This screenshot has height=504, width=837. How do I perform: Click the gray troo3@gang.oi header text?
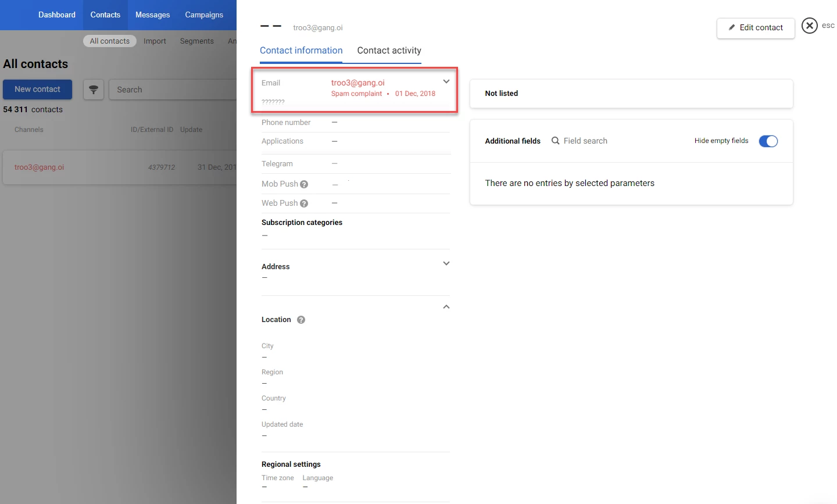[x=318, y=27]
